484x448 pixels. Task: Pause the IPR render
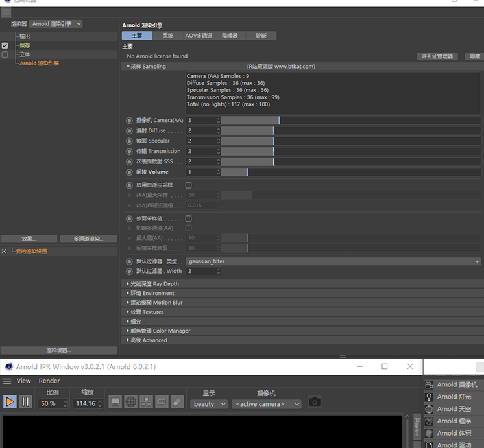click(25, 402)
